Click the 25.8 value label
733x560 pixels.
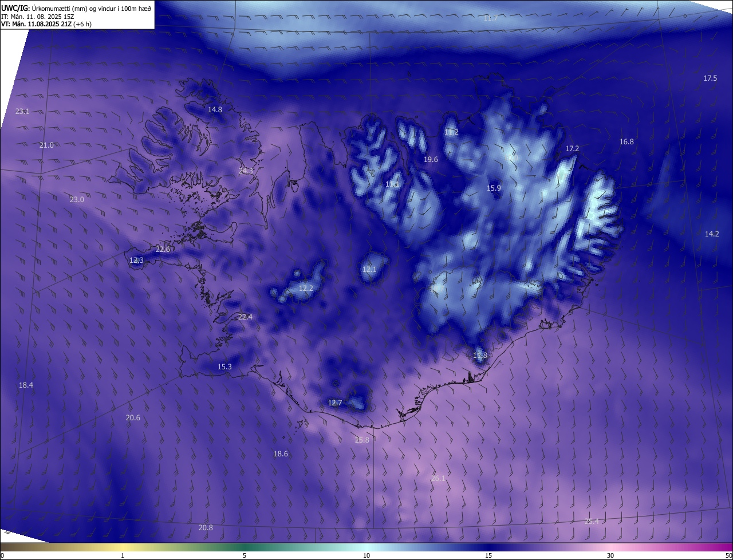[x=362, y=440]
